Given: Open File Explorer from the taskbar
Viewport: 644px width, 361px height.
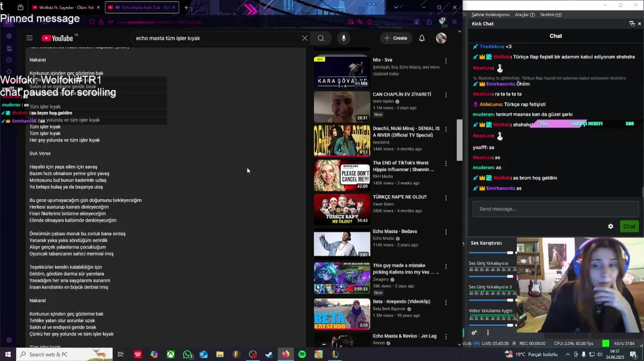Looking at the screenshot, I should (220, 354).
